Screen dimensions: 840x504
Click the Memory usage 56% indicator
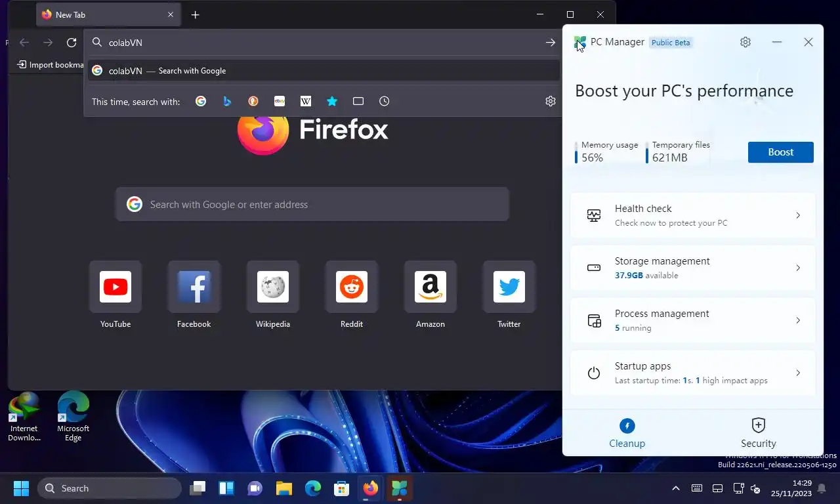(606, 152)
